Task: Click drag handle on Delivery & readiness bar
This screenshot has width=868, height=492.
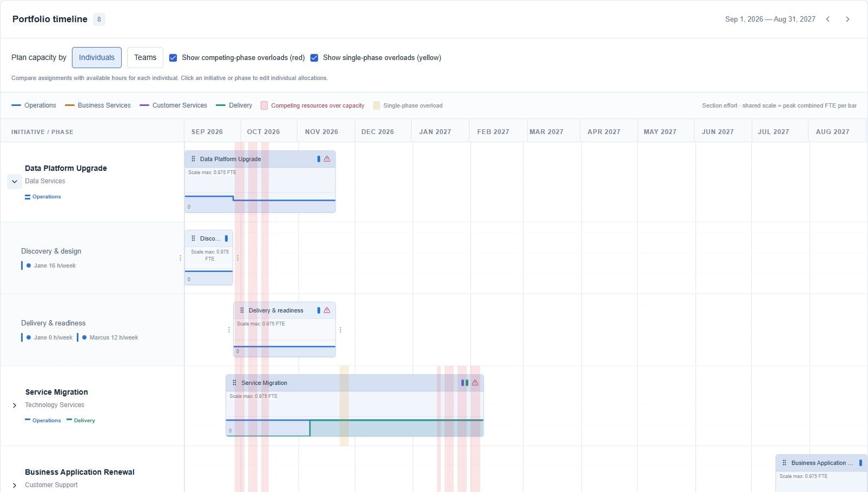Action: (x=242, y=310)
